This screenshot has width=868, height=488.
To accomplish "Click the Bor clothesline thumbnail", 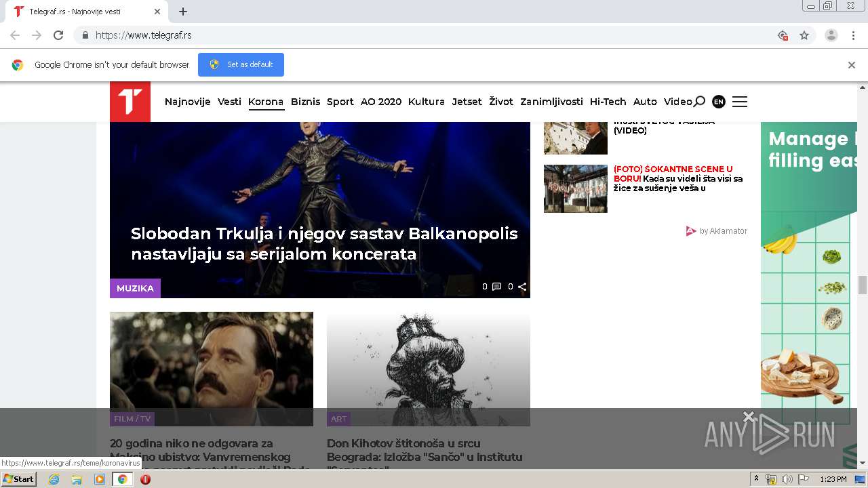I will click(x=576, y=188).
